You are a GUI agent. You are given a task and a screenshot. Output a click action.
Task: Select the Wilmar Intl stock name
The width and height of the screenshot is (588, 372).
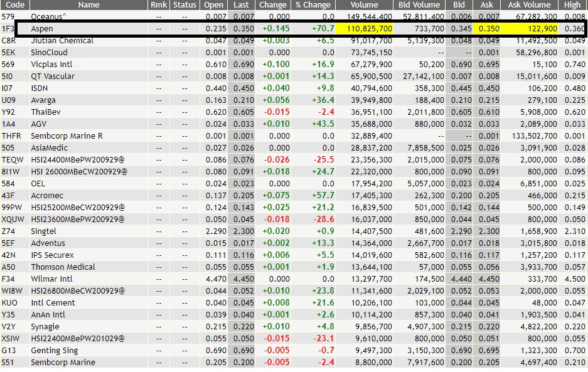[x=51, y=279]
